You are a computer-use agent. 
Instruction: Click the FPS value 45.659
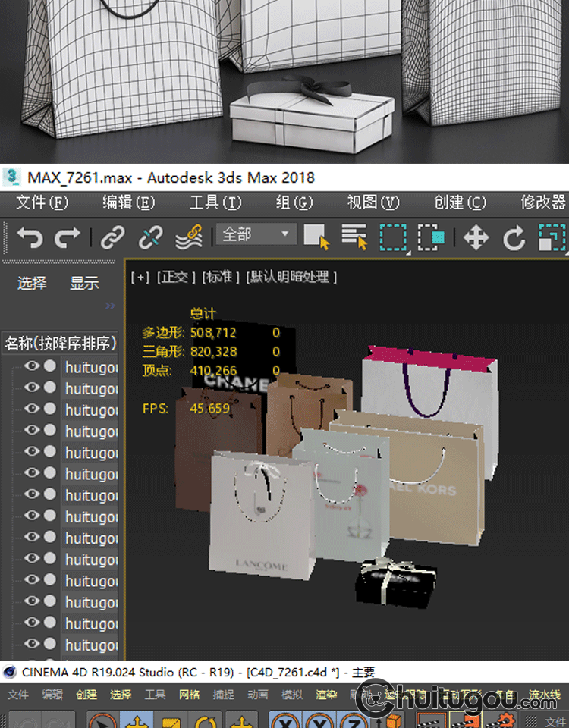pos(210,409)
